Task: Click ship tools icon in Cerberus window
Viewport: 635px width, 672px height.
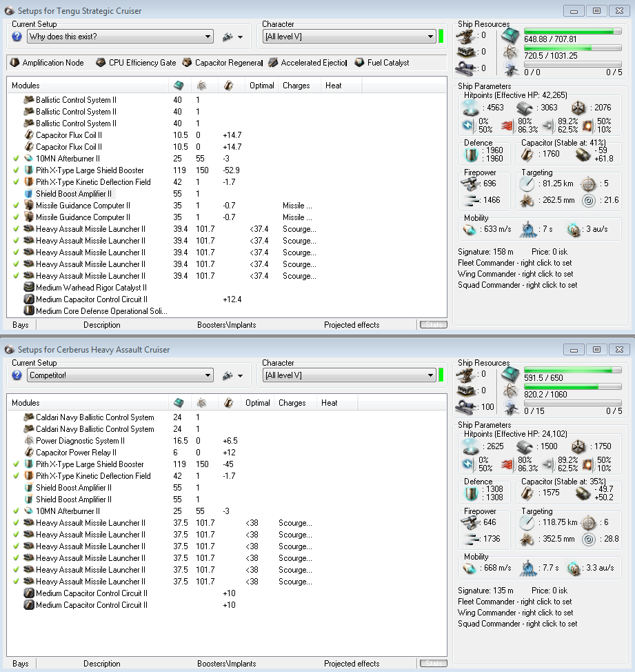Action: 228,376
